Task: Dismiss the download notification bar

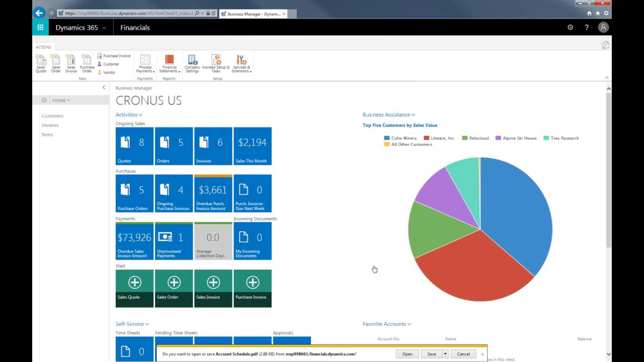Action: click(x=482, y=354)
